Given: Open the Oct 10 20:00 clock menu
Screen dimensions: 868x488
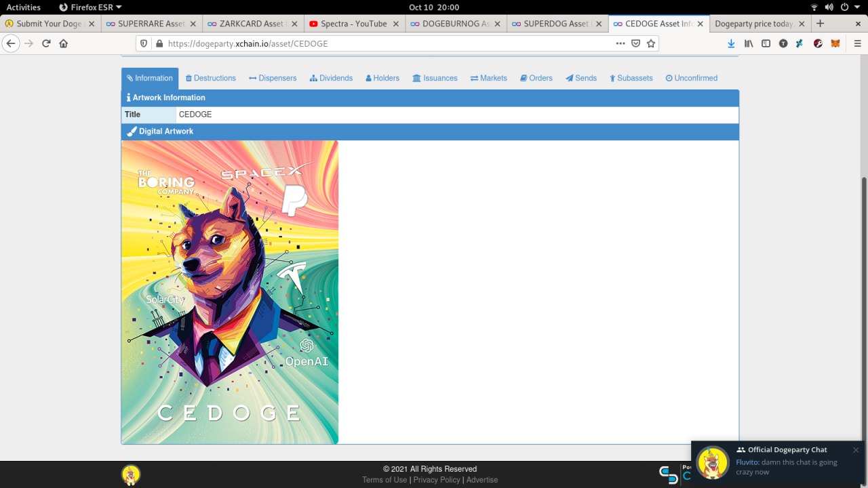Looking at the screenshot, I should [x=434, y=7].
